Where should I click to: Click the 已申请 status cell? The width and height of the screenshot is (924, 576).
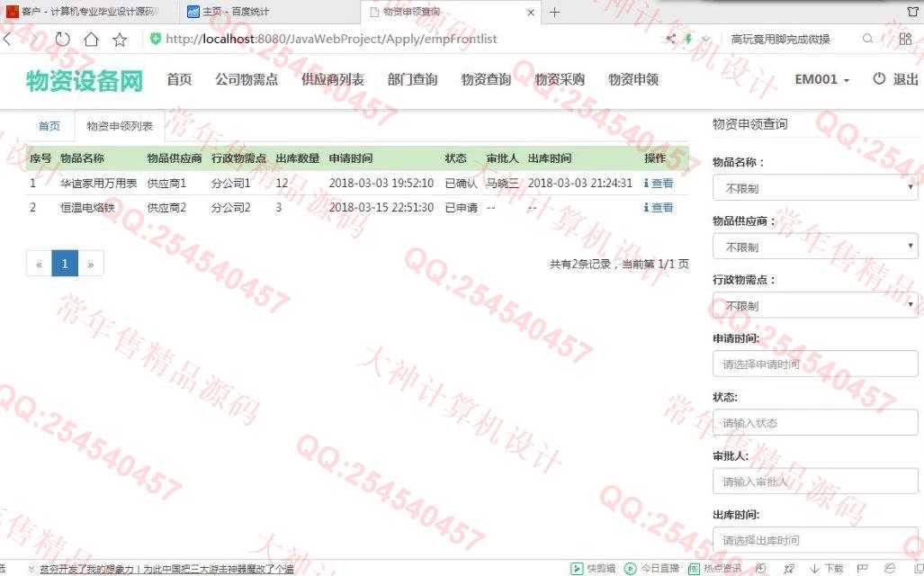[462, 208]
